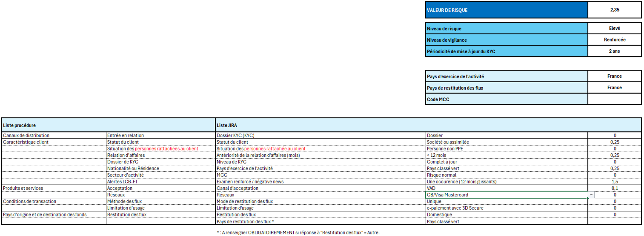Select France value for Pays de restitution des flux
This screenshot has height=236, width=644.
click(x=614, y=88)
